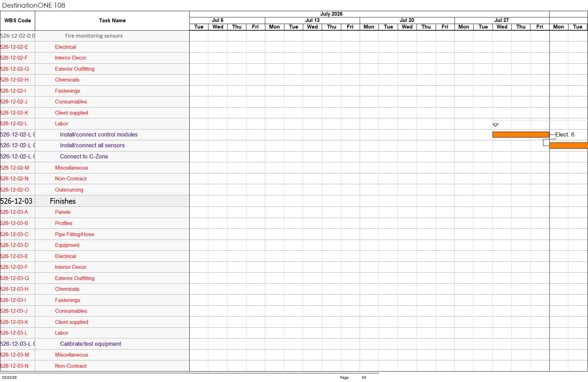
Task: Click WBS code 526-12-02-O
Action: tap(14, 190)
